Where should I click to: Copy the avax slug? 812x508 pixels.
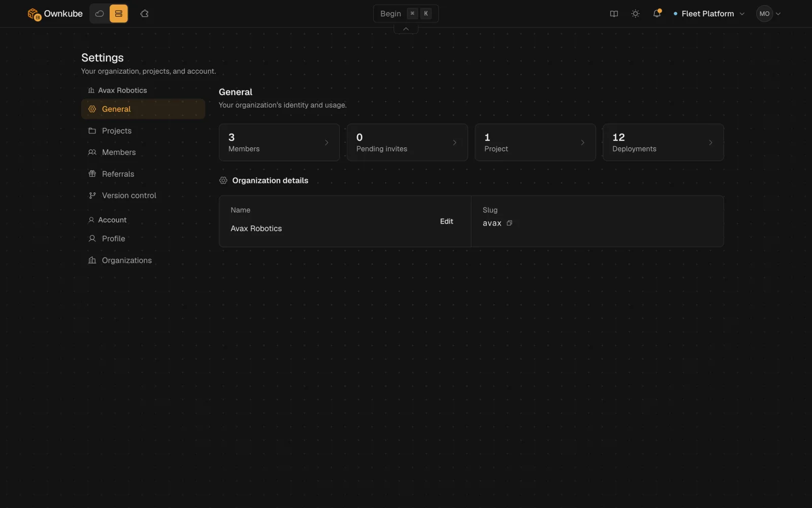[510, 223]
